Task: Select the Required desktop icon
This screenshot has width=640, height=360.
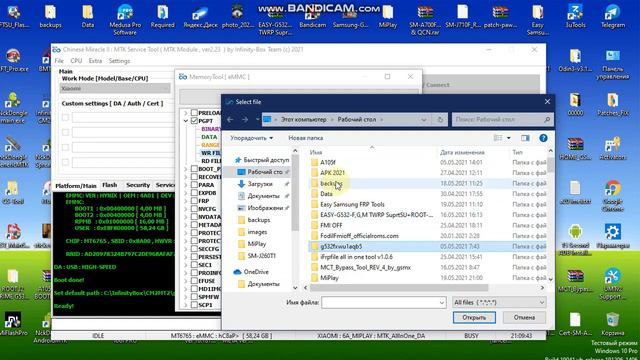Action: (162, 16)
